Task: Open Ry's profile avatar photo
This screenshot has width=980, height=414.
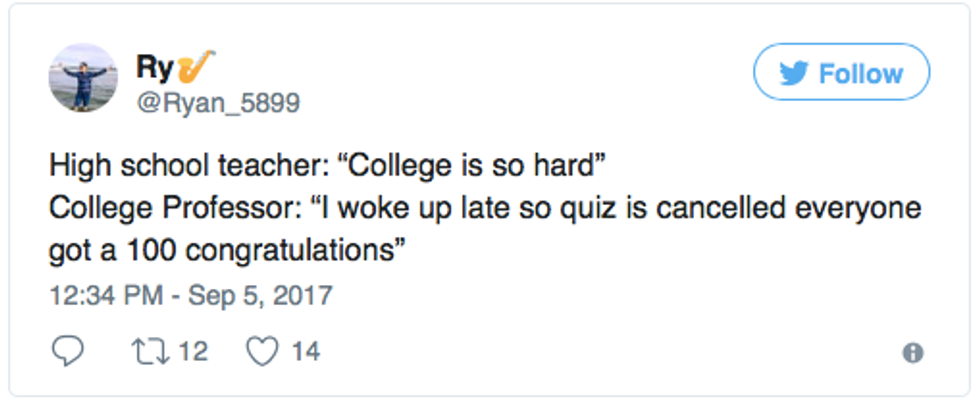Action: tap(83, 77)
